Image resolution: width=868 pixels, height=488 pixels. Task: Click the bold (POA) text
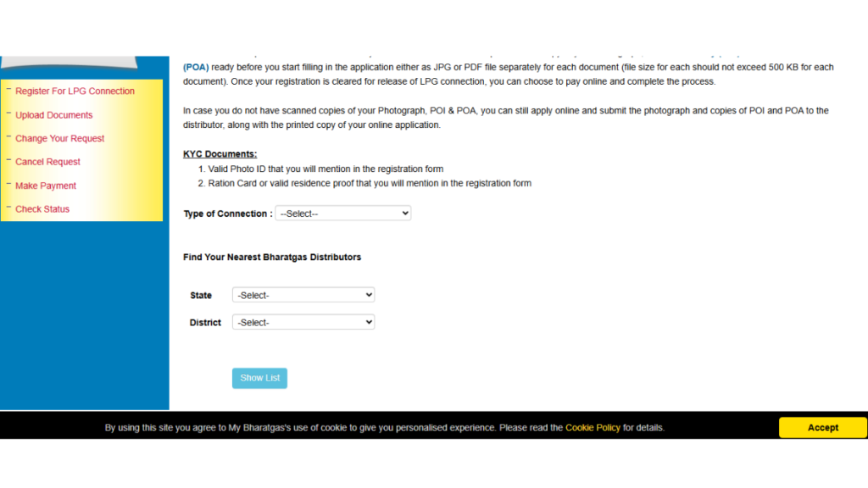[x=196, y=68]
